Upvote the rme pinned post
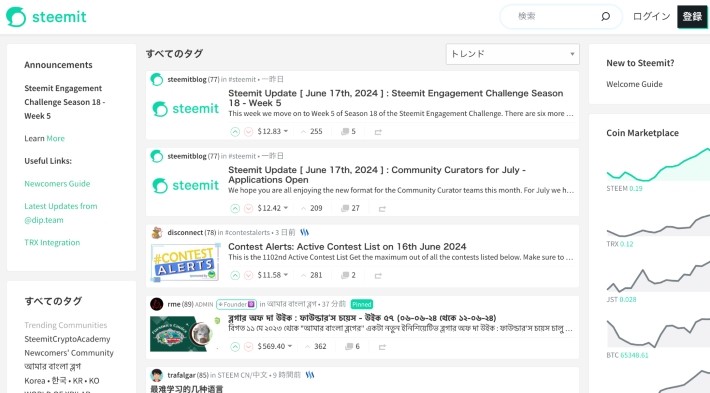Screen dimensions: 710x393 coord(235,347)
